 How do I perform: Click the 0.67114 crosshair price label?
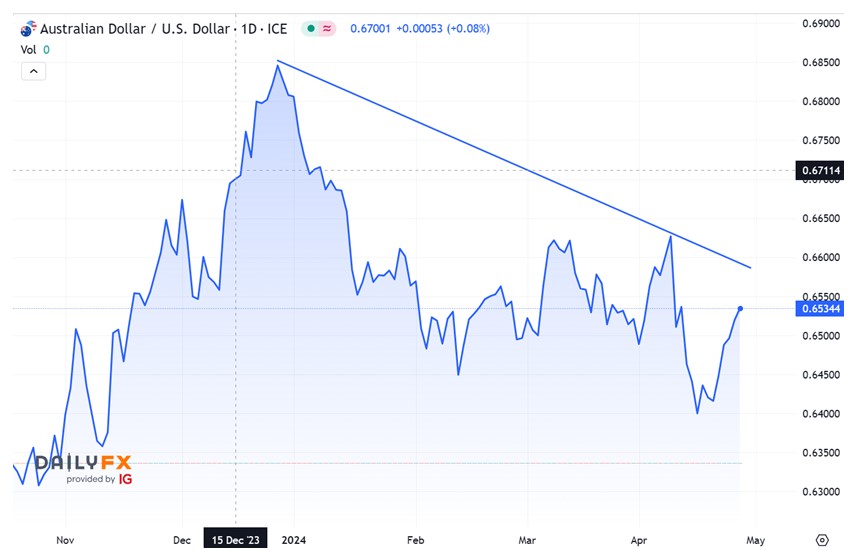820,171
